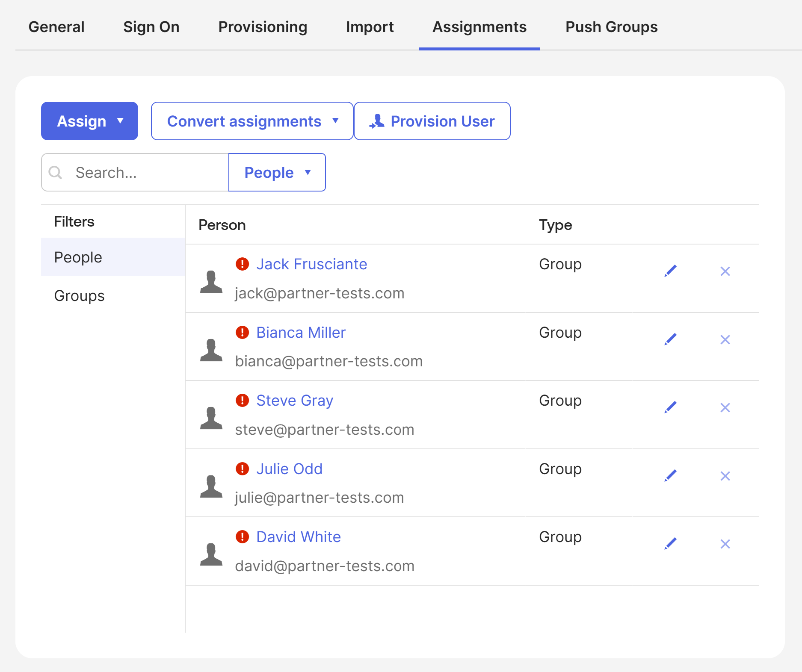Go to the Provisioning tab

coord(263,27)
